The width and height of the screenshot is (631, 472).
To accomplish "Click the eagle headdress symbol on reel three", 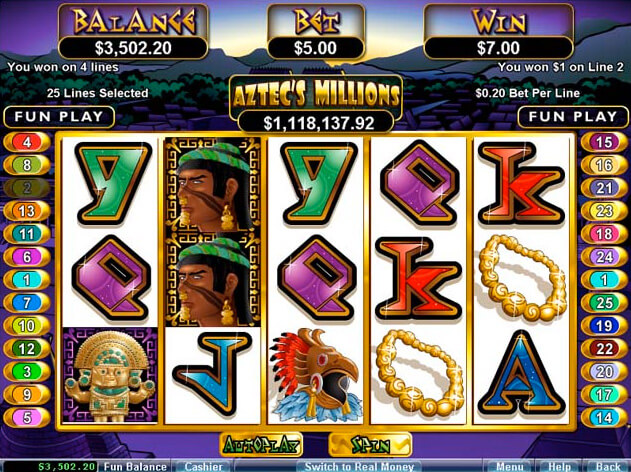I will [316, 375].
